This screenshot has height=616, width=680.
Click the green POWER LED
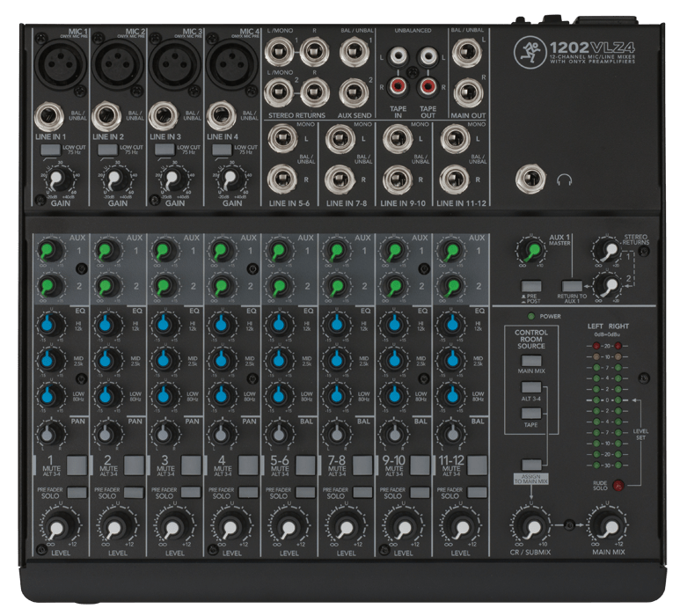pos(531,316)
